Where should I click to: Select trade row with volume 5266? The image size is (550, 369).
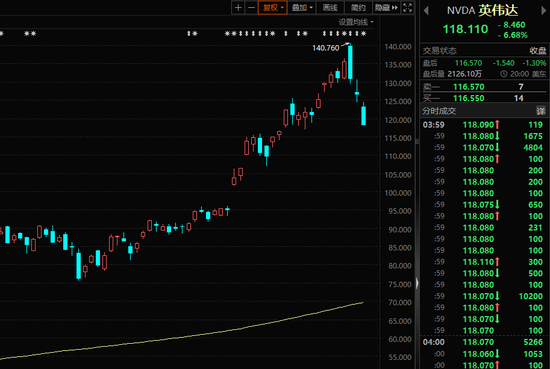[483, 342]
